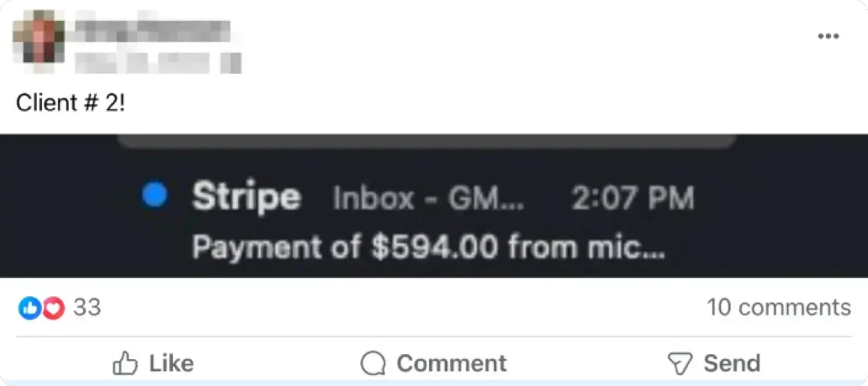Share the post with the Send label
Screen dimensions: 868x386
pyautogui.click(x=731, y=363)
